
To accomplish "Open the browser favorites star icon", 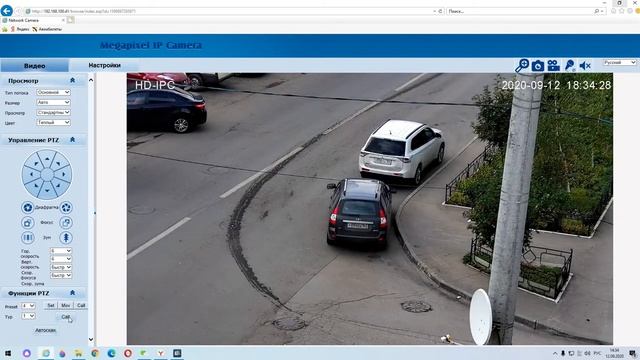I will pos(622,11).
